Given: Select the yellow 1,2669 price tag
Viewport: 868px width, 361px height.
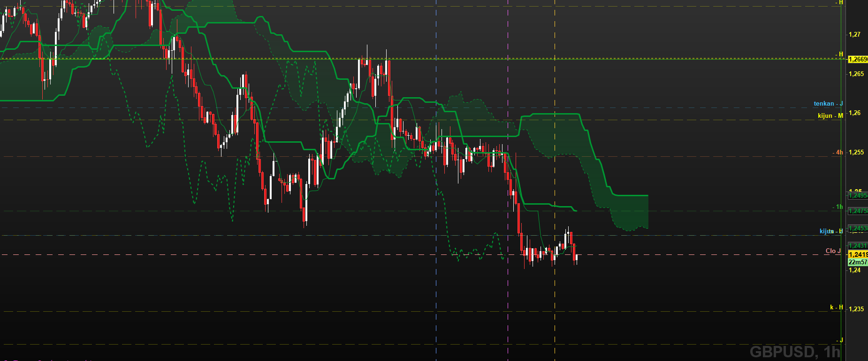Looking at the screenshot, I should coord(858,59).
